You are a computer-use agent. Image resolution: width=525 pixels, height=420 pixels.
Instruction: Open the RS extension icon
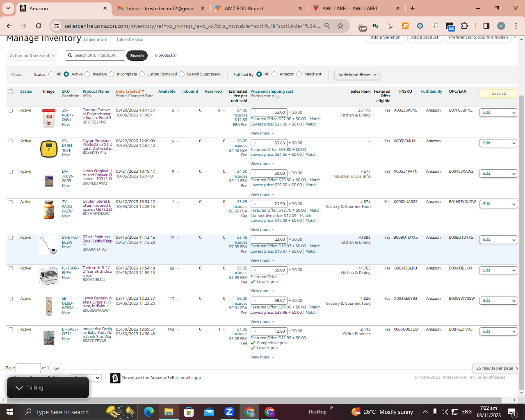coord(376,26)
